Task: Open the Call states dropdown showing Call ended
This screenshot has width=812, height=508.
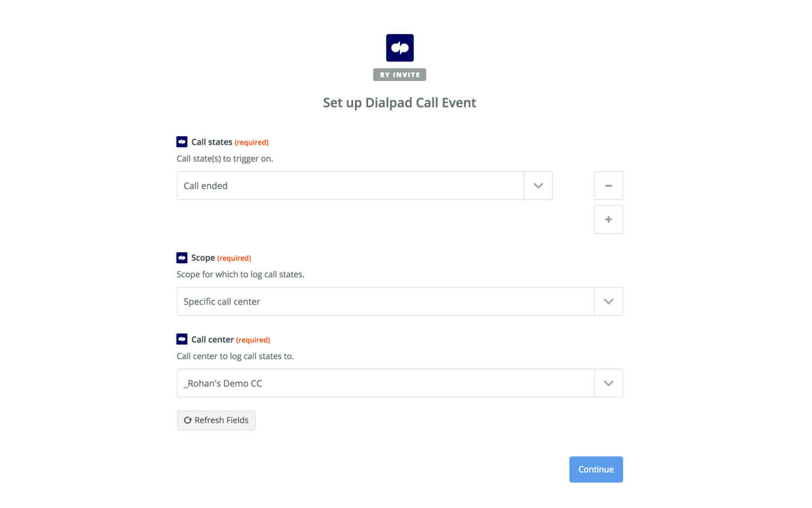Action: tap(350, 186)
